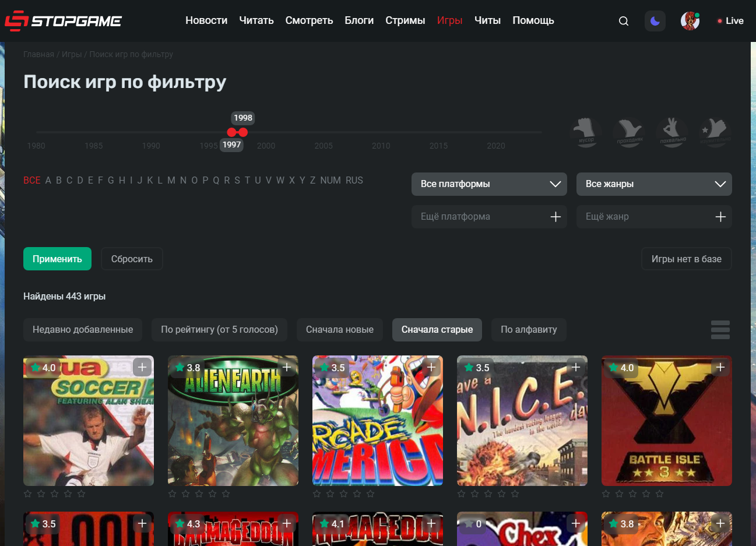Sort by Сначала новые
Screen dimensions: 756x546
(340, 329)
